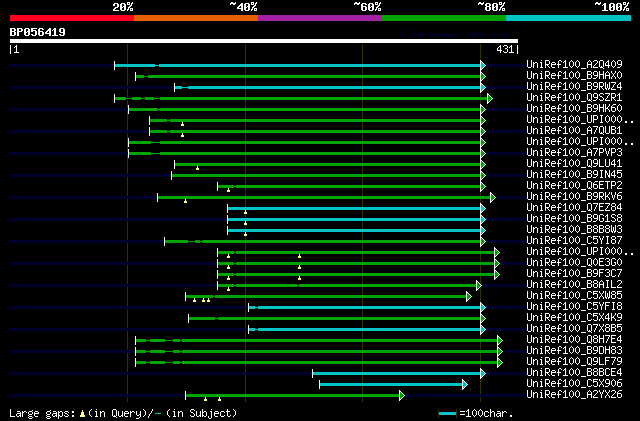Click the BP056419 query name label

click(x=38, y=32)
